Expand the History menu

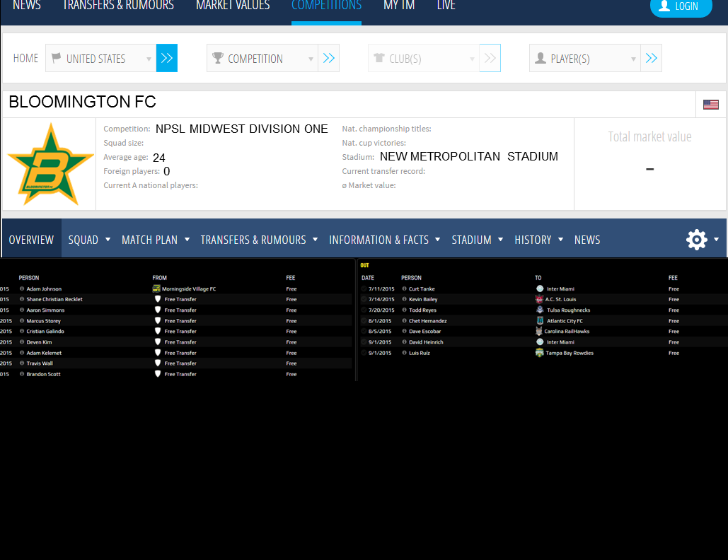538,240
